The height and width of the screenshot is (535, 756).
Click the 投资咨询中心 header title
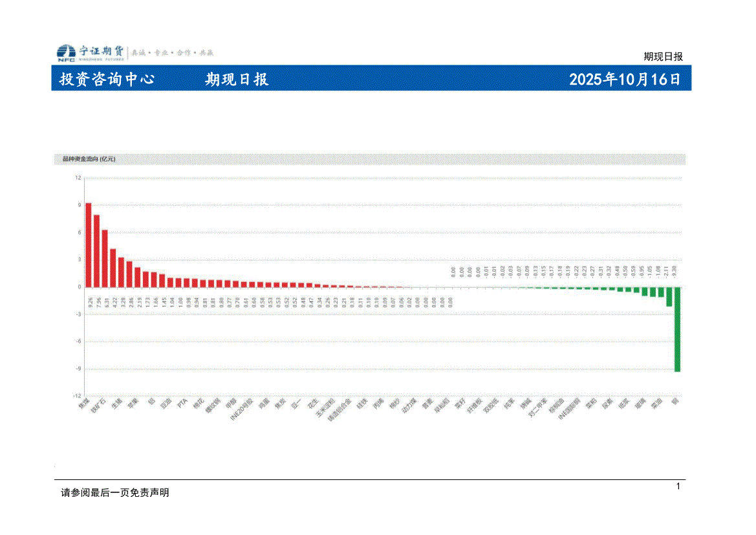click(107, 80)
